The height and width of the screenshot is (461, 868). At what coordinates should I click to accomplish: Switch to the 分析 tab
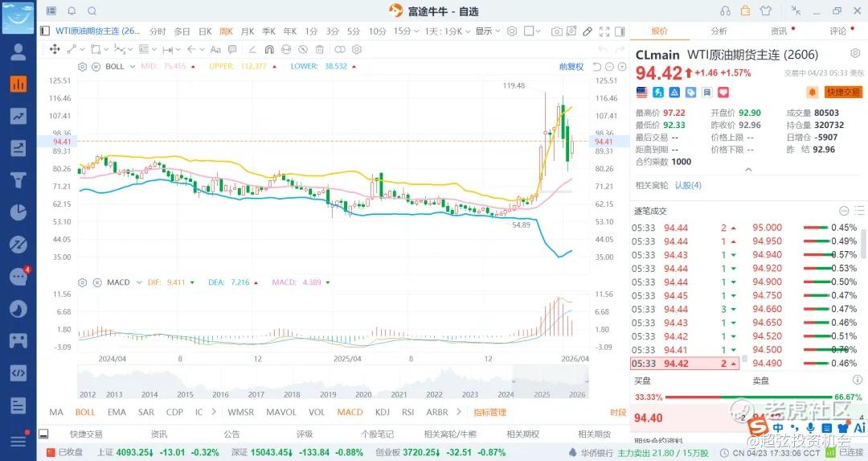coord(719,31)
